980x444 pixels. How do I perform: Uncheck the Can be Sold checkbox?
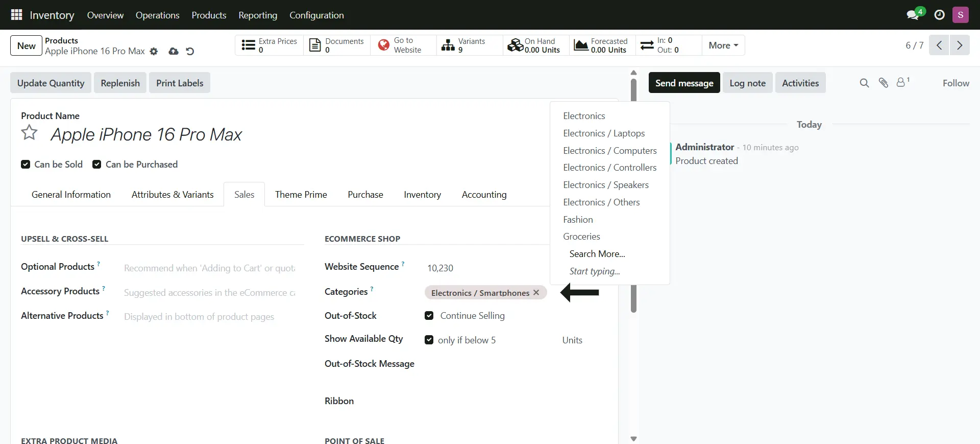[26, 165]
